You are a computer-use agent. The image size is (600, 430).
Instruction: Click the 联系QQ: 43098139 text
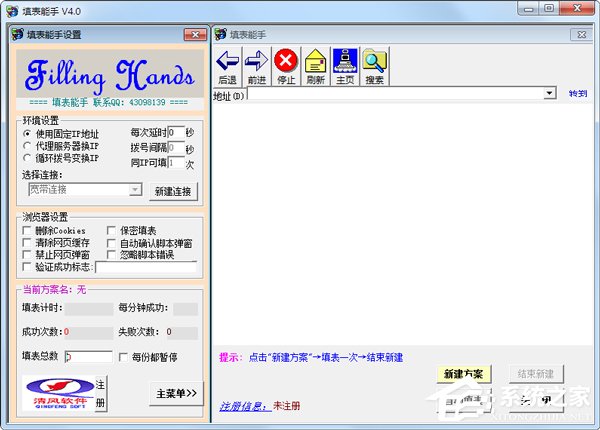click(129, 102)
